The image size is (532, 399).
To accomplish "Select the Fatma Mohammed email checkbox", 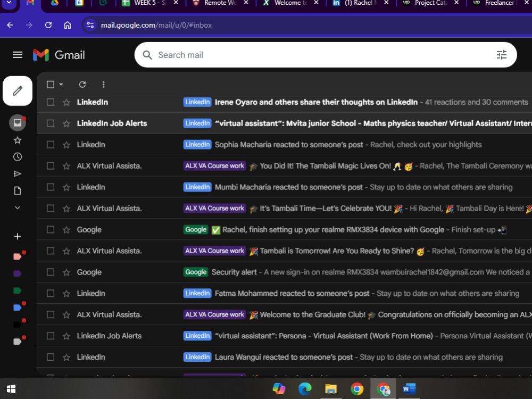I will 50,293.
